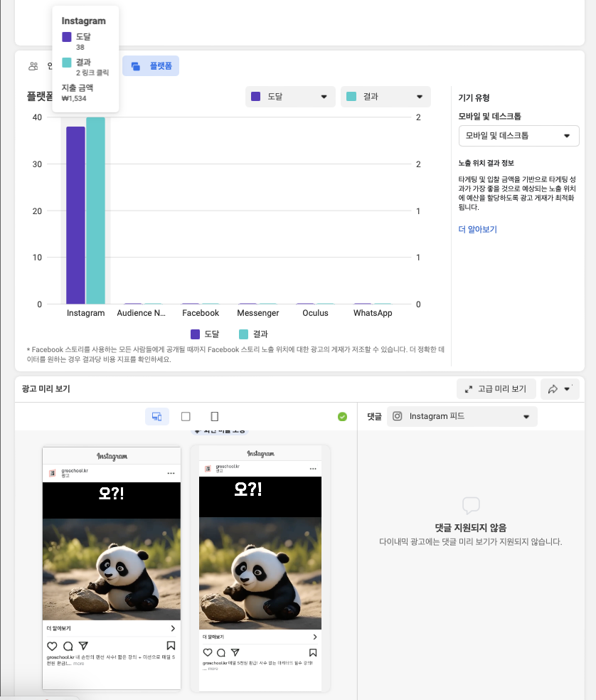The width and height of the screenshot is (596, 700).
Task: Click the three-dots menu in right preview
Action: (313, 469)
